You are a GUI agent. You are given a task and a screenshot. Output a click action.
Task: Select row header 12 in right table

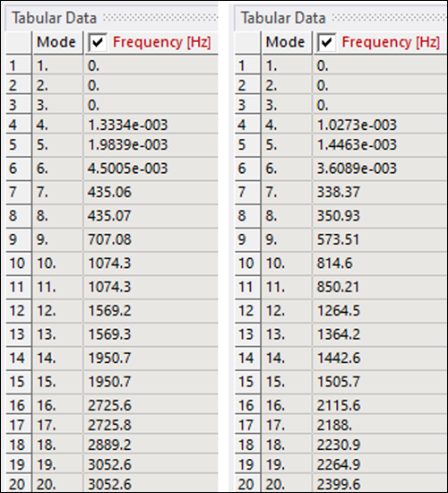coord(247,311)
